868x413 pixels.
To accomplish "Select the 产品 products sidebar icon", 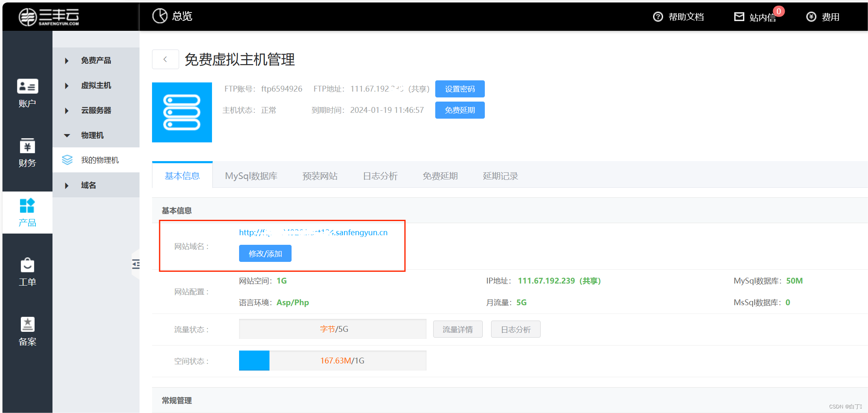I will tap(27, 205).
